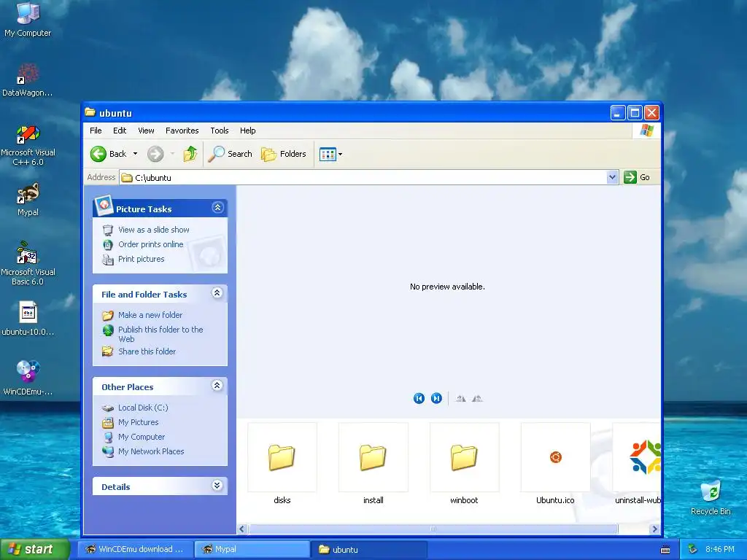
Task: Click the ubuntu window title folder icon
Action: (90, 112)
